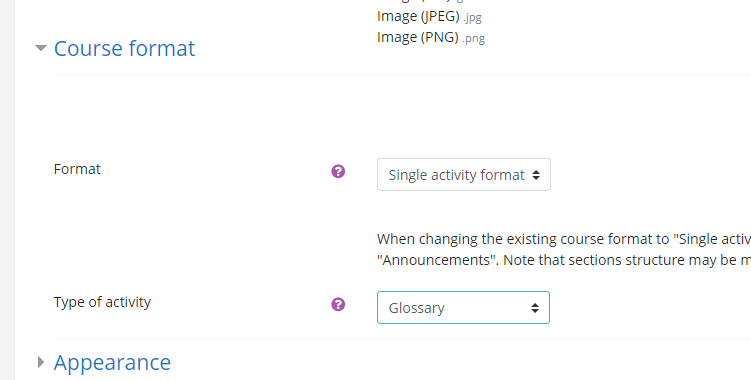Click the Course format heading
Image resolution: width=751 pixels, height=380 pixels.
click(125, 48)
